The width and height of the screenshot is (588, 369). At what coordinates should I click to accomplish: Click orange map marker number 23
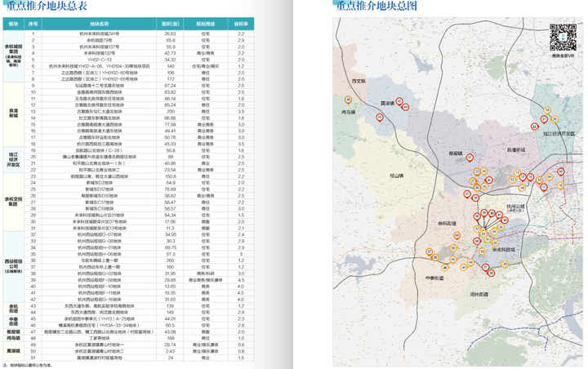[477, 171]
